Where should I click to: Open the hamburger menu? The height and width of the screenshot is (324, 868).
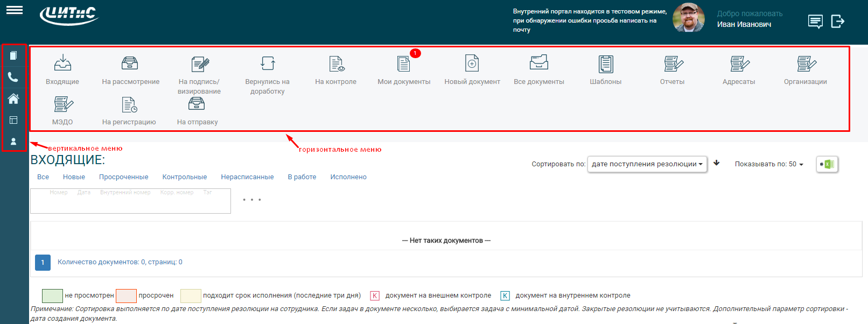[x=15, y=10]
